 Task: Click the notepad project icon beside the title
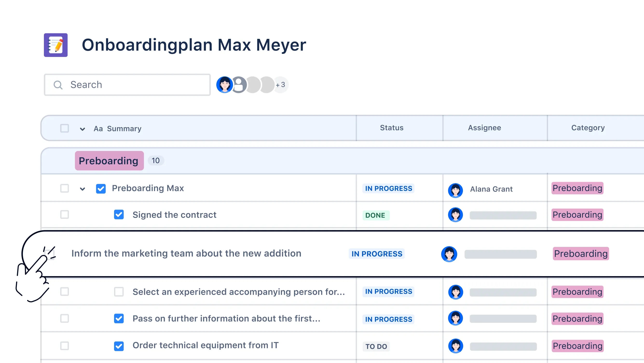click(x=55, y=45)
